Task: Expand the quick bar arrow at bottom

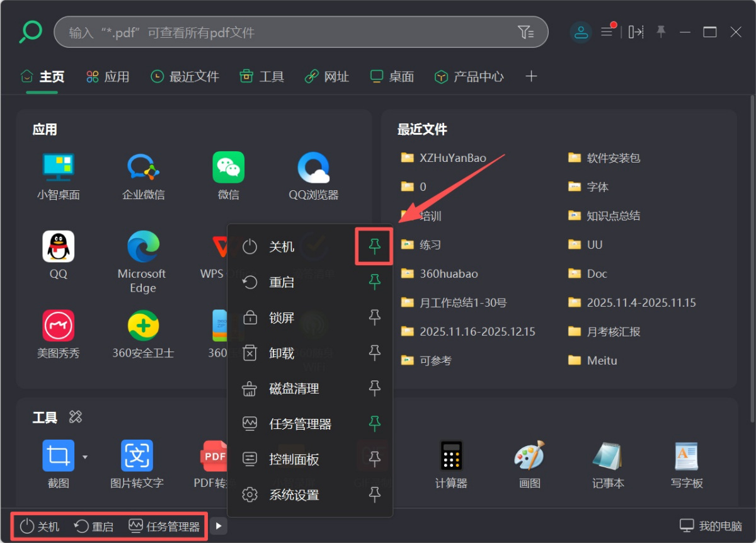Action: pos(218,525)
